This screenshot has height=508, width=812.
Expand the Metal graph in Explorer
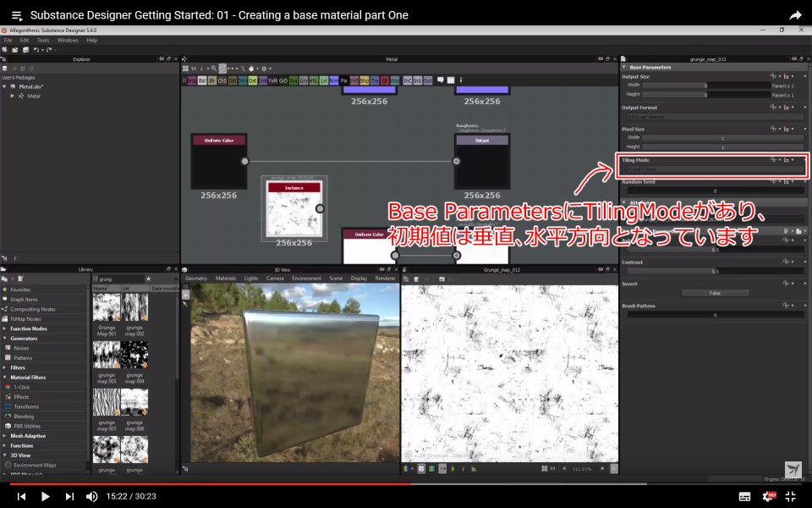(x=13, y=96)
